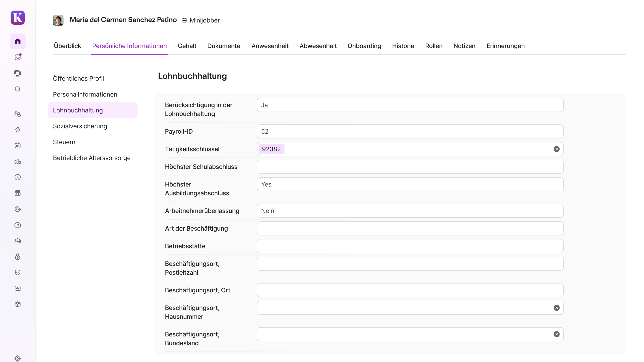Click the 92382 Tätigkeitsschlüssel tag
This screenshot has width=644, height=362.
pyautogui.click(x=271, y=149)
